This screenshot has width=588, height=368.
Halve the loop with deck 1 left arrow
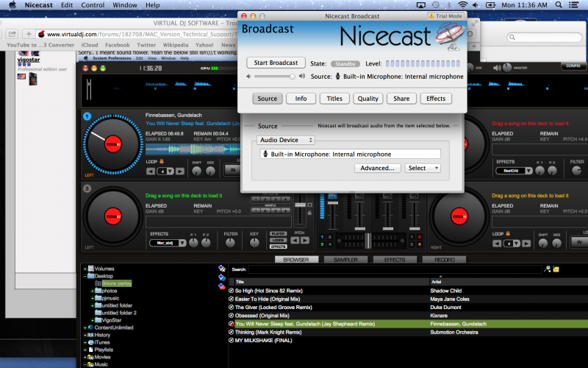coord(151,171)
